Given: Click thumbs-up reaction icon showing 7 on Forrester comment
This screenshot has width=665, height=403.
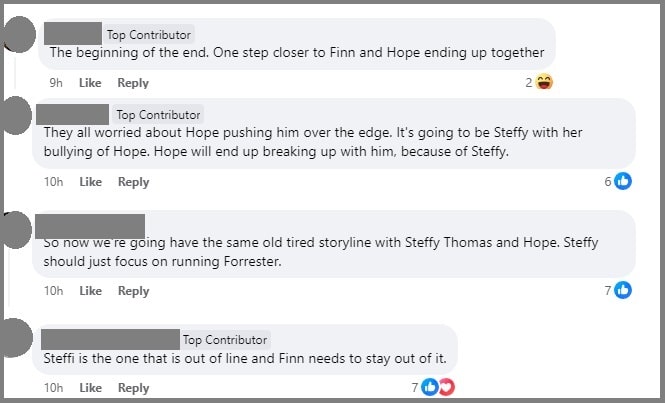Looking at the screenshot, I should (623, 290).
